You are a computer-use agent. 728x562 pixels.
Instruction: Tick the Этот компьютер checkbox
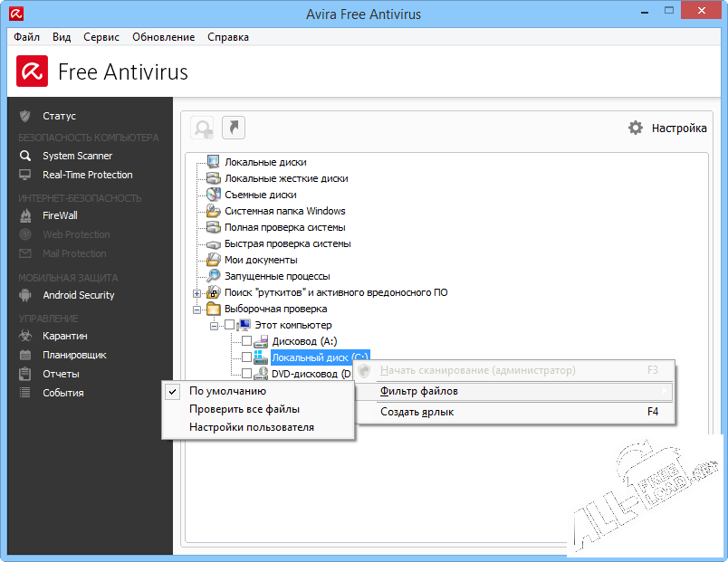[230, 325]
